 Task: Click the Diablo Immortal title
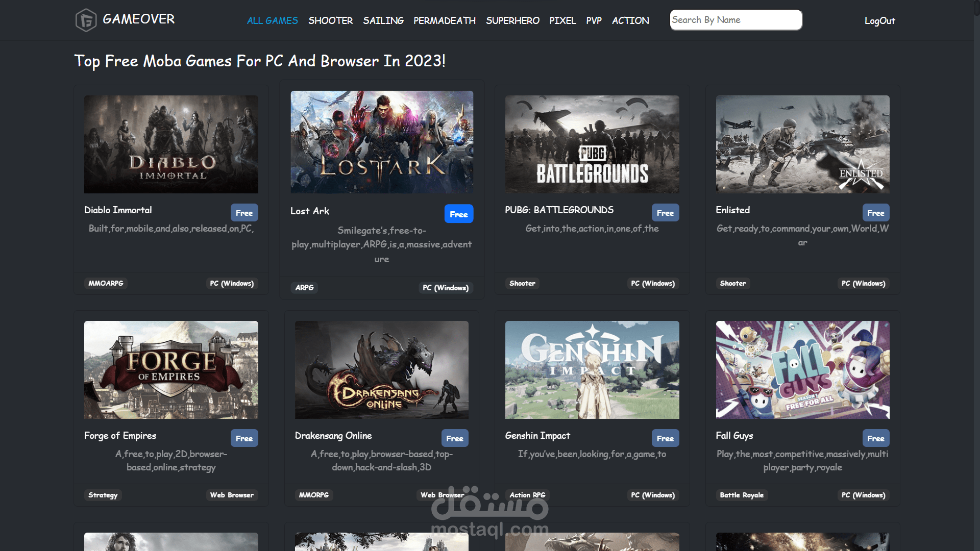tap(118, 210)
